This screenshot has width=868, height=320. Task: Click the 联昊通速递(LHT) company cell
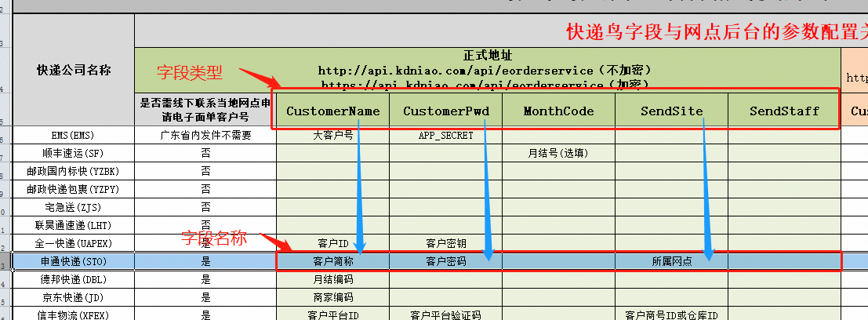coord(73,225)
